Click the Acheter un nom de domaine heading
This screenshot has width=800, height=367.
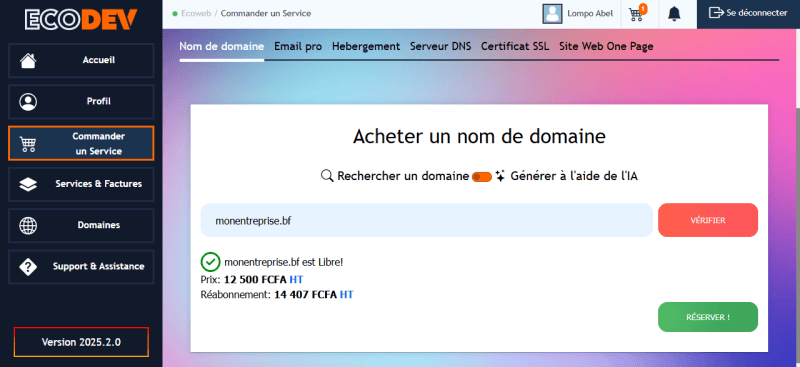479,137
